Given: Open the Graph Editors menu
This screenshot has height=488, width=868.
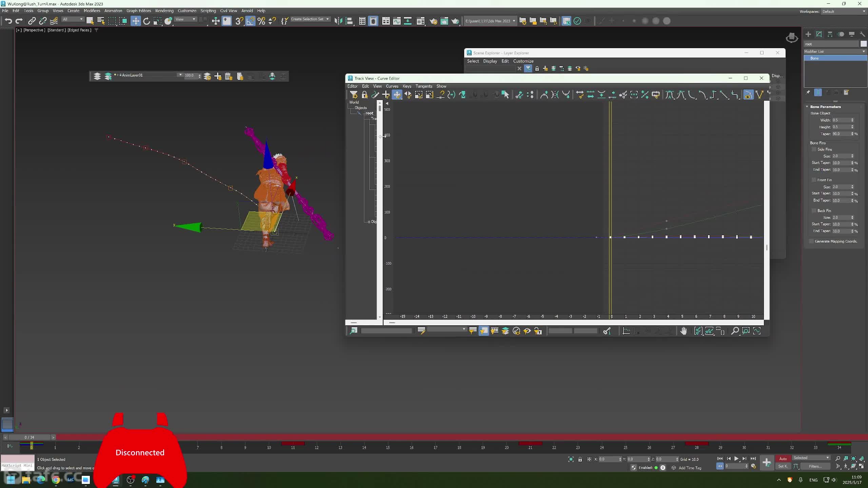Looking at the screenshot, I should pos(139,11).
